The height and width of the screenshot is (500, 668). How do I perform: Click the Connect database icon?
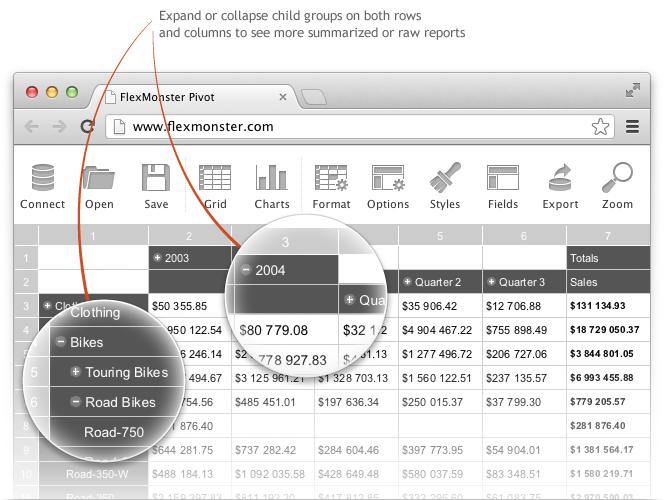[43, 178]
